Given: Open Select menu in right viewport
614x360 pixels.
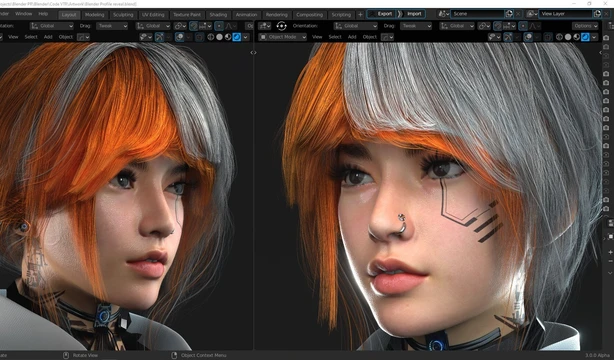Looking at the screenshot, I should pyautogui.click(x=335, y=37).
